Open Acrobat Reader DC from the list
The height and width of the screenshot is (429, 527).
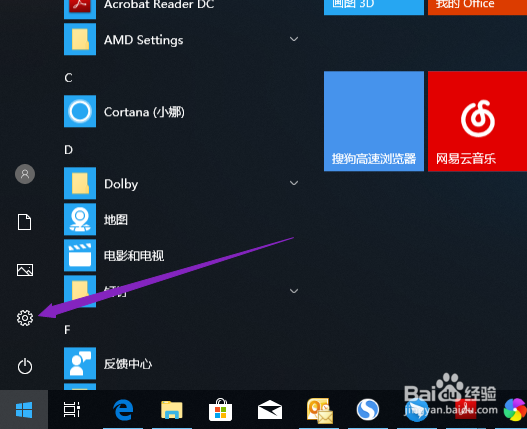(159, 5)
